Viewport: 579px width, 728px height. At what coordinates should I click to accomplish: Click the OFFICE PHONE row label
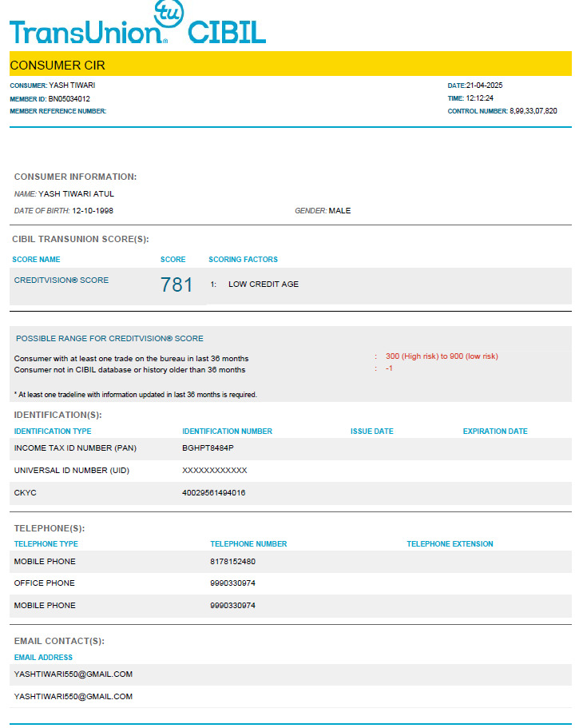(45, 583)
